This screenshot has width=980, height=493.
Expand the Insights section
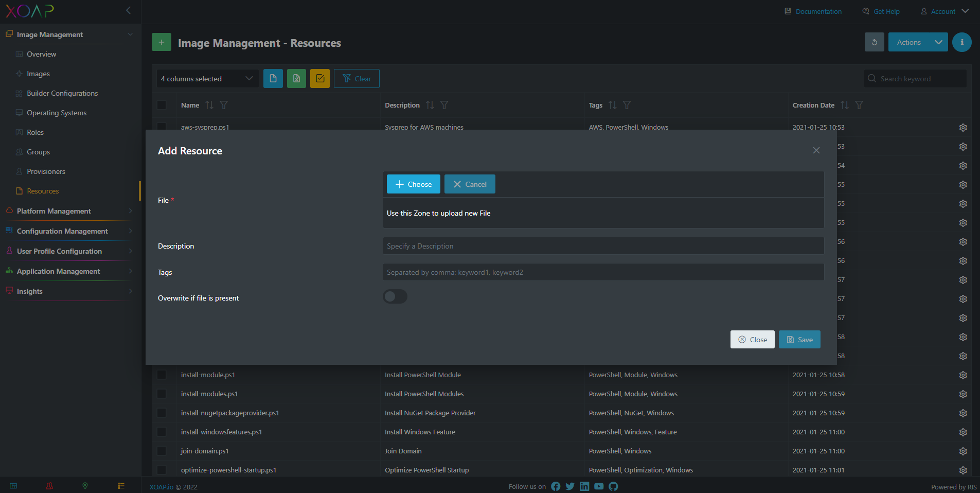pyautogui.click(x=68, y=291)
